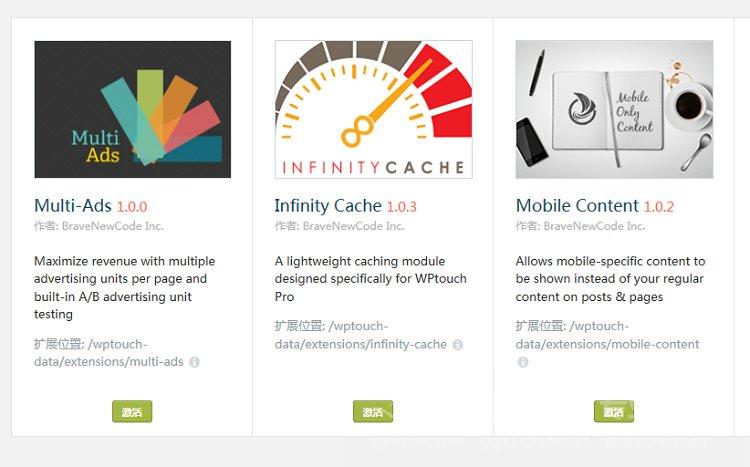This screenshot has height=467, width=750.
Task: Select the Mobile Content extension title
Action: pos(577,206)
